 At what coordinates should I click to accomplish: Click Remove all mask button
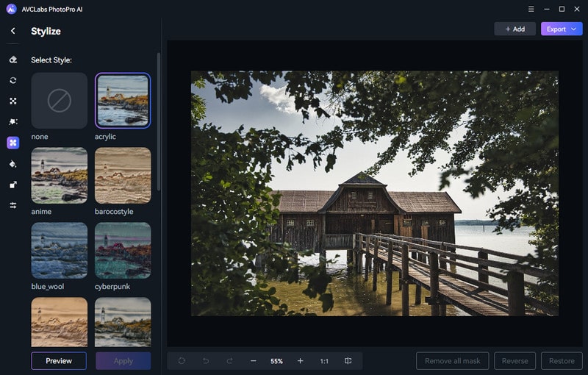point(453,361)
